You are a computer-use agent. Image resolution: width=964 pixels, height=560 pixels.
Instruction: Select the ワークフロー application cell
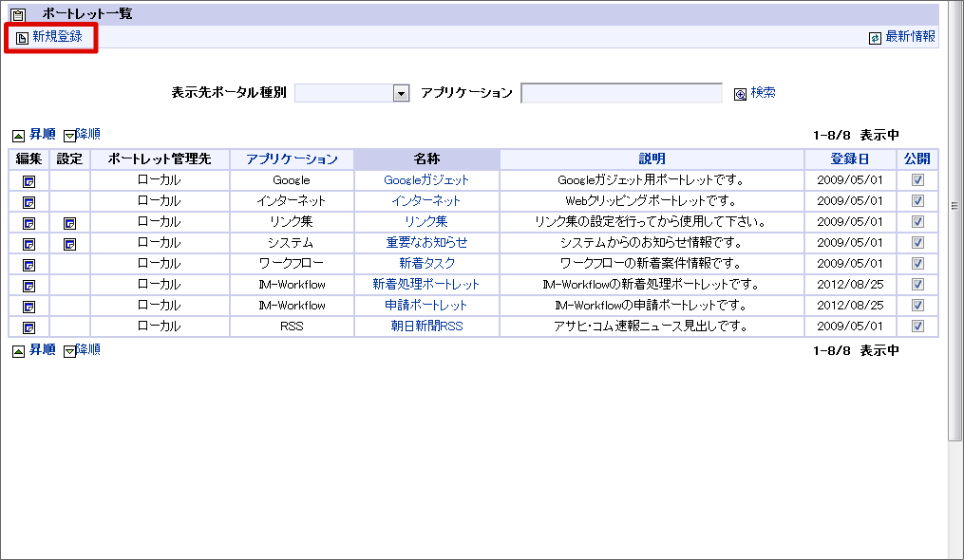point(292,264)
